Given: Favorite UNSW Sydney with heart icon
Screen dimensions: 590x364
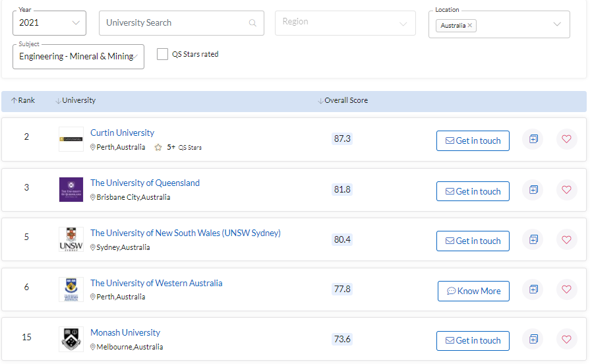Looking at the screenshot, I should tap(567, 239).
